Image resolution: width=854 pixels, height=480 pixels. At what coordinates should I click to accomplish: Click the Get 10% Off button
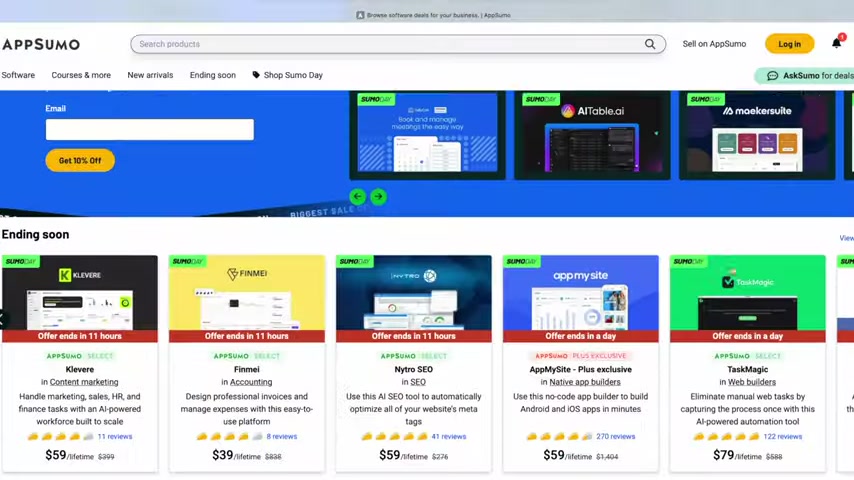[80, 160]
